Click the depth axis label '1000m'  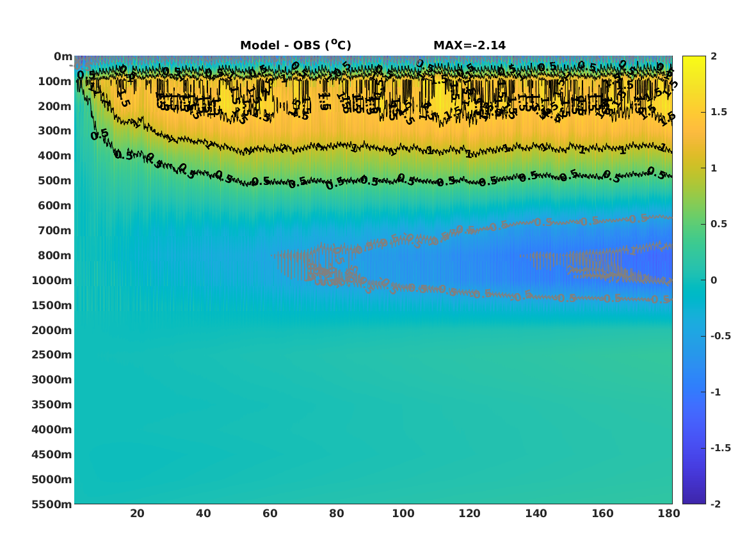click(51, 280)
